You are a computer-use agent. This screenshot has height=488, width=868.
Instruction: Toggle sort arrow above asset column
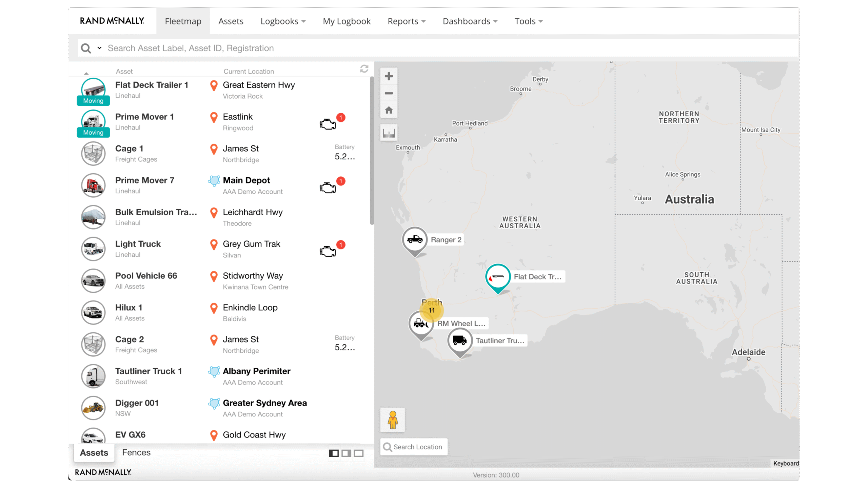(x=86, y=73)
